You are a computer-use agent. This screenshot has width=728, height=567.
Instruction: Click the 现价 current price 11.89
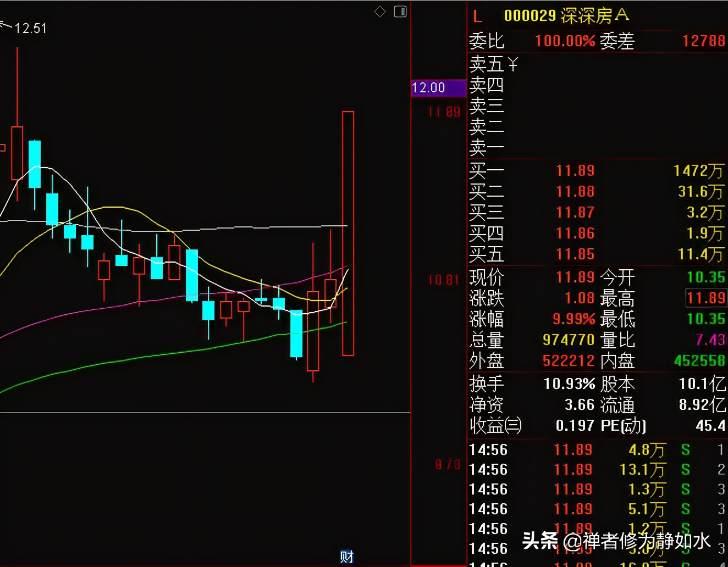click(575, 276)
